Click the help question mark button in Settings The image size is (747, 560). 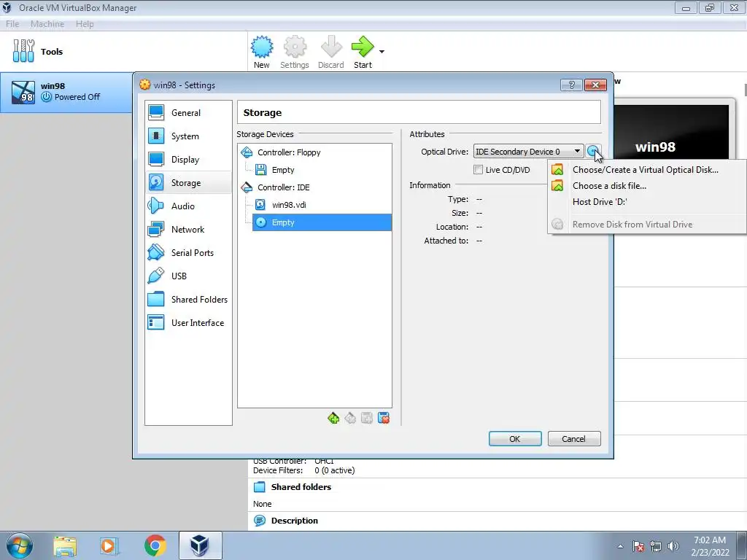pyautogui.click(x=572, y=85)
